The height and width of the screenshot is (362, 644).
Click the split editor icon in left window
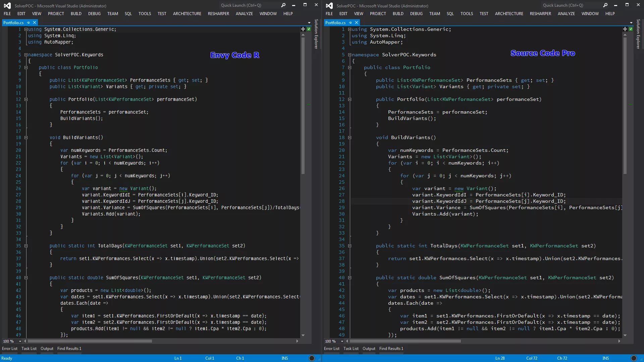click(x=303, y=29)
